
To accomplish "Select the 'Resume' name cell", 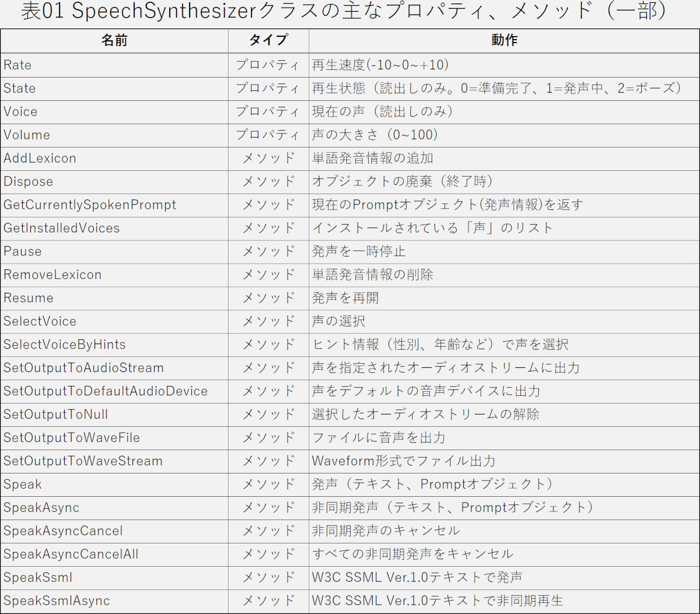I will 114,298.
